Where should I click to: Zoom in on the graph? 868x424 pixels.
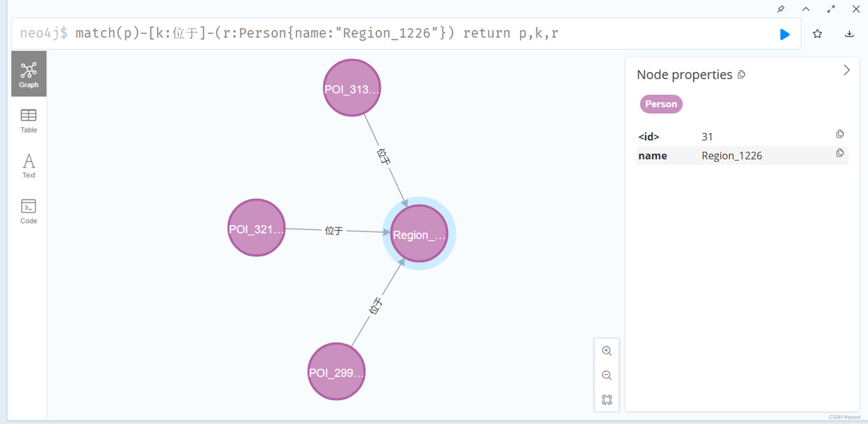[x=607, y=351]
